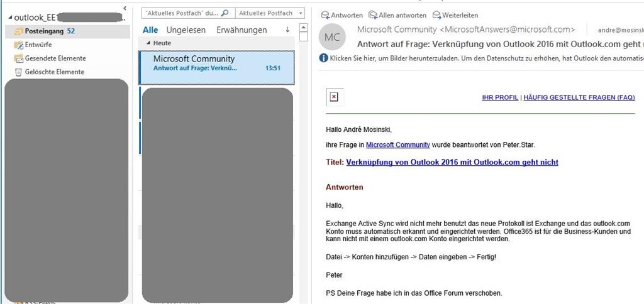This screenshot has height=304, width=644.
Task: Open the Posteingang inbox folder
Action: coord(68,31)
